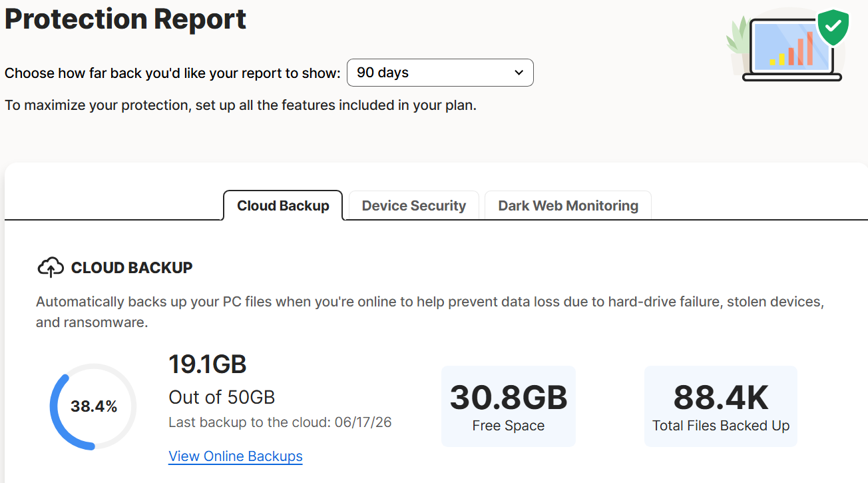The width and height of the screenshot is (868, 483).
Task: Switch to the Cloud Backup tab
Action: click(283, 205)
